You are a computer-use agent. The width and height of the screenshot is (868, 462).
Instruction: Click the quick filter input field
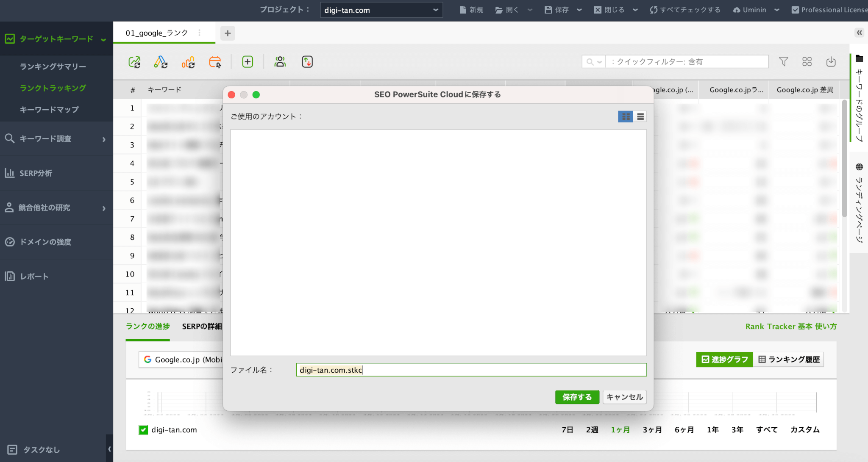pos(687,62)
